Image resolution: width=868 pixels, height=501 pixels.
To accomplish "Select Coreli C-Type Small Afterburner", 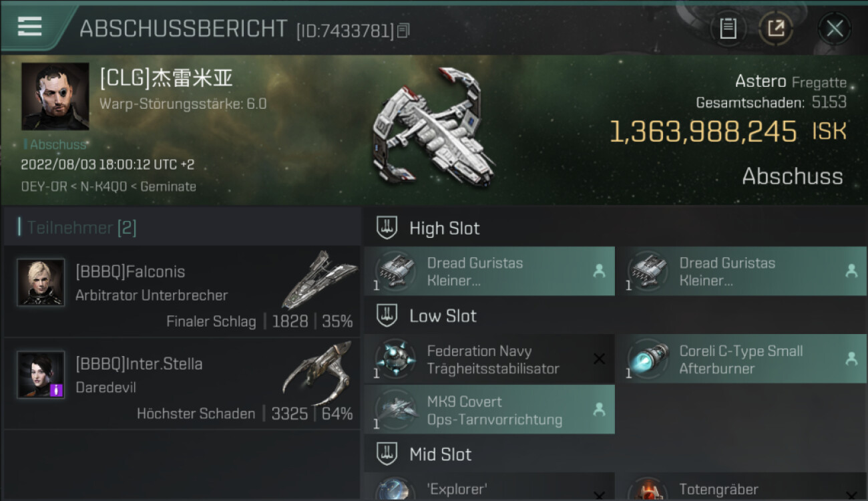I will point(742,359).
